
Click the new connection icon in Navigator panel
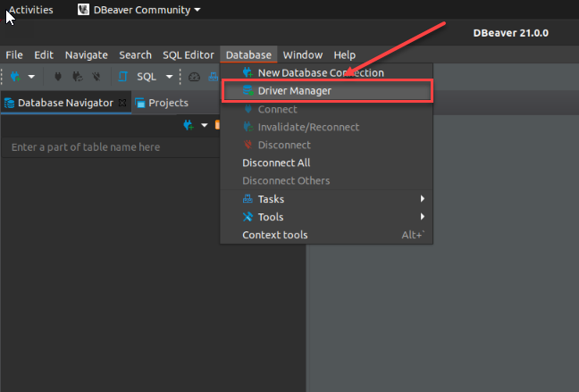click(189, 125)
